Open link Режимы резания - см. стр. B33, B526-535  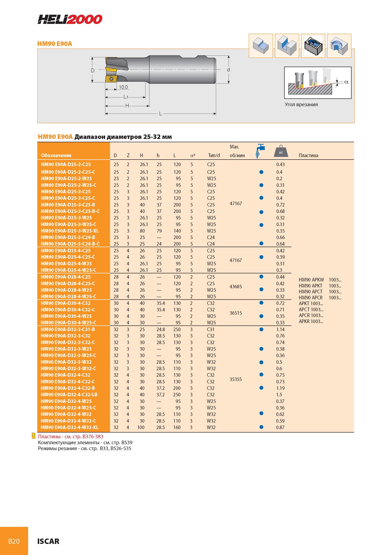point(85,448)
